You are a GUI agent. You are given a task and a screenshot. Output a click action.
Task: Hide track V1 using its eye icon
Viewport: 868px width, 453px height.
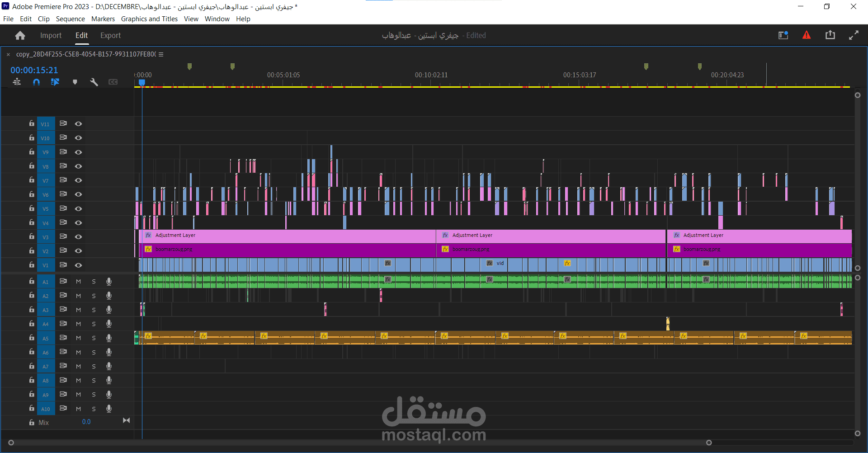tap(78, 265)
